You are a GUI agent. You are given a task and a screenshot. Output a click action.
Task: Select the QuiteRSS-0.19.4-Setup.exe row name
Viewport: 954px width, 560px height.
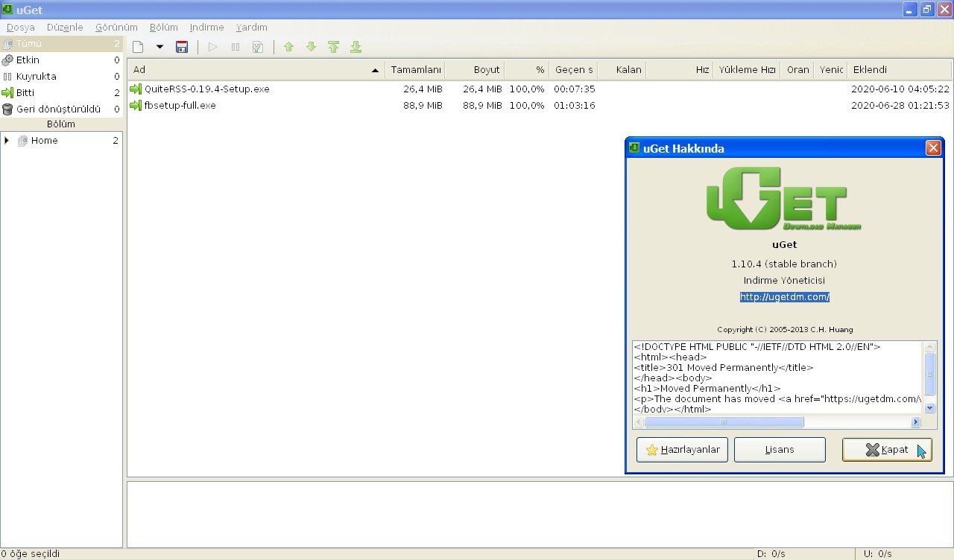207,89
